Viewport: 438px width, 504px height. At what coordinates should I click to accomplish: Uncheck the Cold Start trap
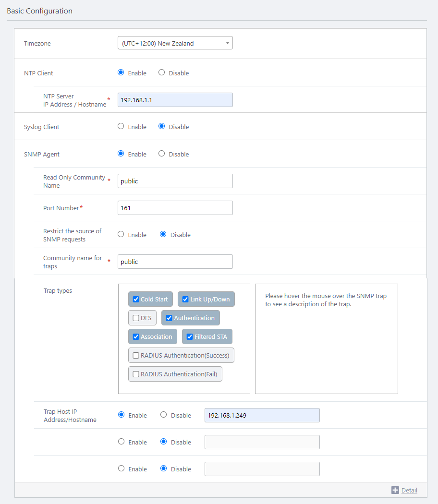click(x=136, y=300)
